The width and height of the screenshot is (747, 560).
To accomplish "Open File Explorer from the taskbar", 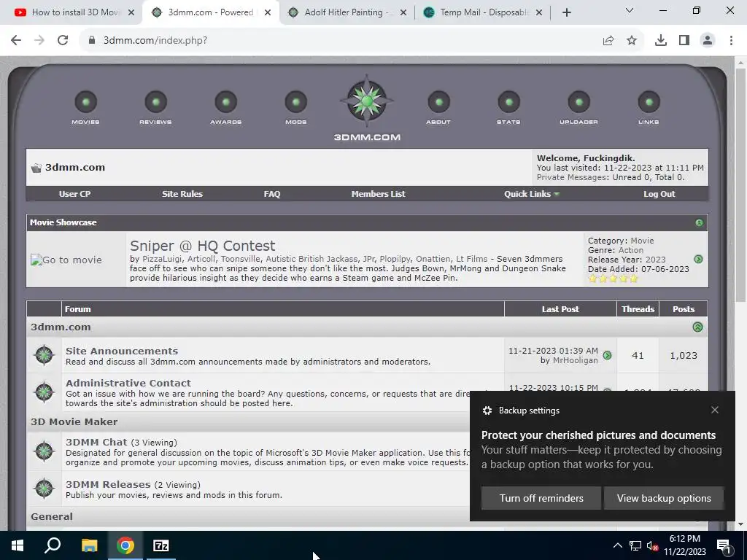I will pos(89,545).
